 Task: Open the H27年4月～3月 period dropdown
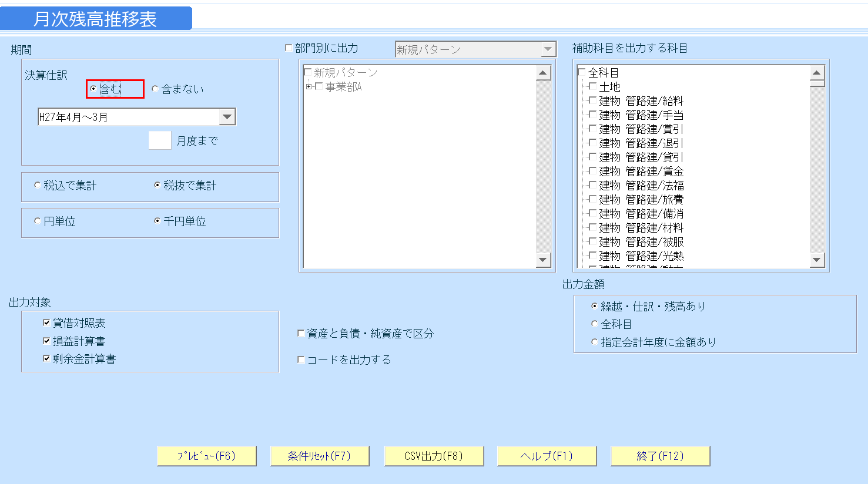229,116
